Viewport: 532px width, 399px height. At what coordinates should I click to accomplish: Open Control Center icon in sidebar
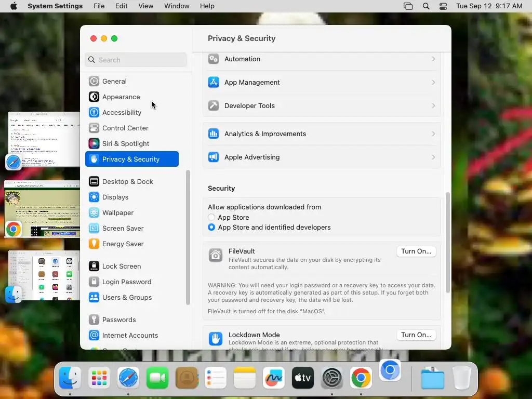(94, 128)
